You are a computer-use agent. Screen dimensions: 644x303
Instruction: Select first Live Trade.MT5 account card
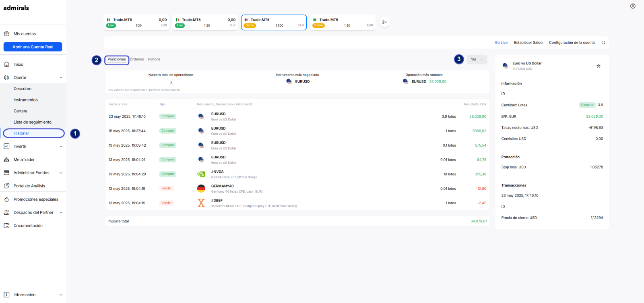click(136, 23)
